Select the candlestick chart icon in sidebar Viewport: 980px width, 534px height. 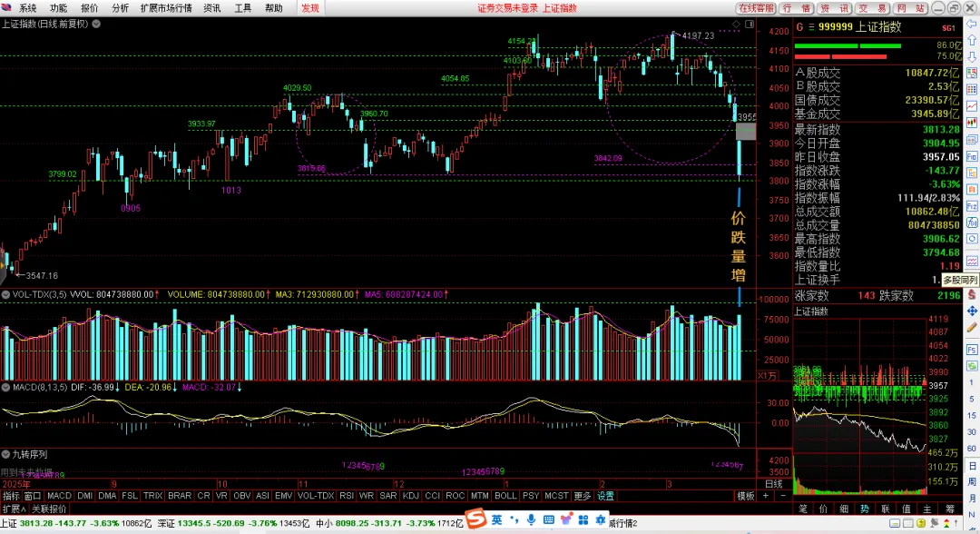tap(972, 123)
